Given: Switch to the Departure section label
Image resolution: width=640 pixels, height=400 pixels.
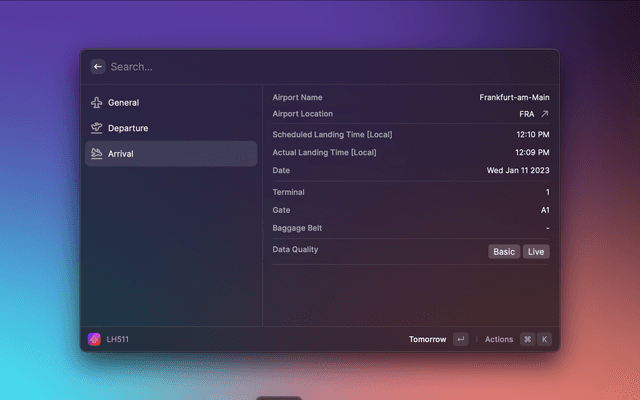Looking at the screenshot, I should coord(128,129).
